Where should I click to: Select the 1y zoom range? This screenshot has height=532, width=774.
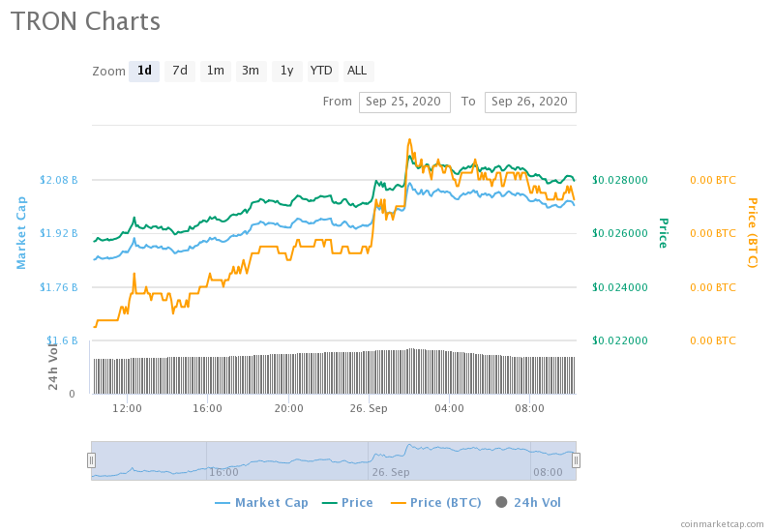point(286,71)
